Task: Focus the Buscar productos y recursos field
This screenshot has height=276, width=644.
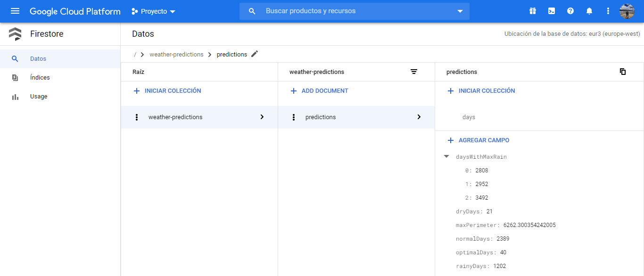Action: (x=355, y=11)
